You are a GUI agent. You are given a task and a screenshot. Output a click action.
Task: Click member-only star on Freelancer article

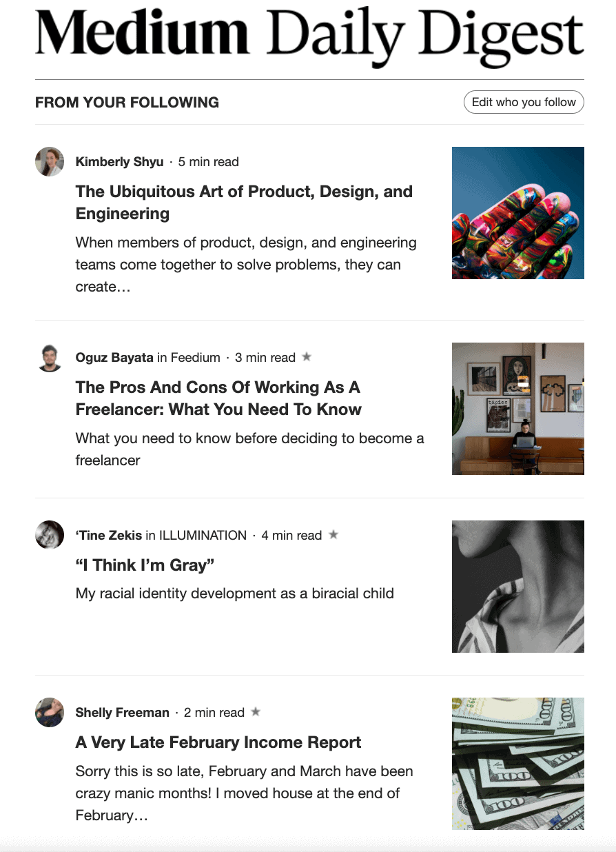pos(307,357)
